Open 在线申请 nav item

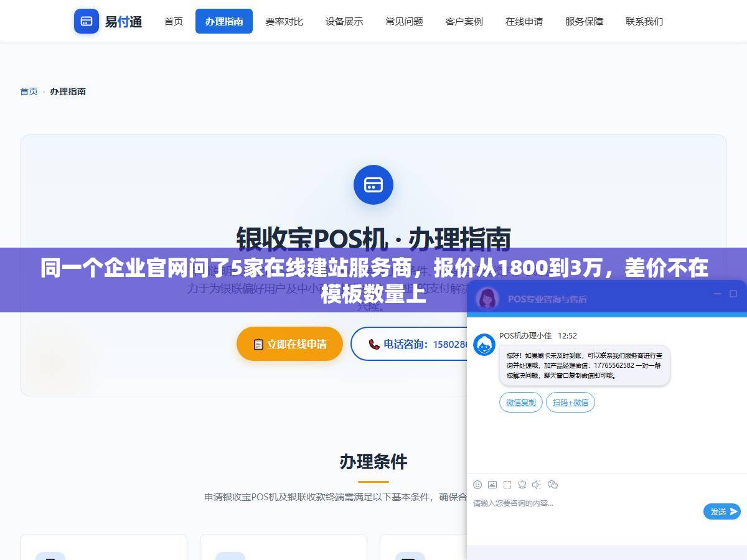pyautogui.click(x=524, y=21)
